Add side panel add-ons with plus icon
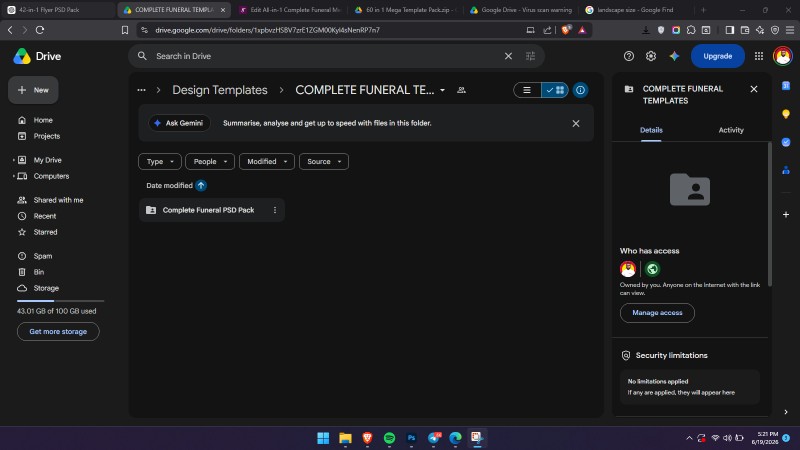800x450 pixels. coord(786,215)
